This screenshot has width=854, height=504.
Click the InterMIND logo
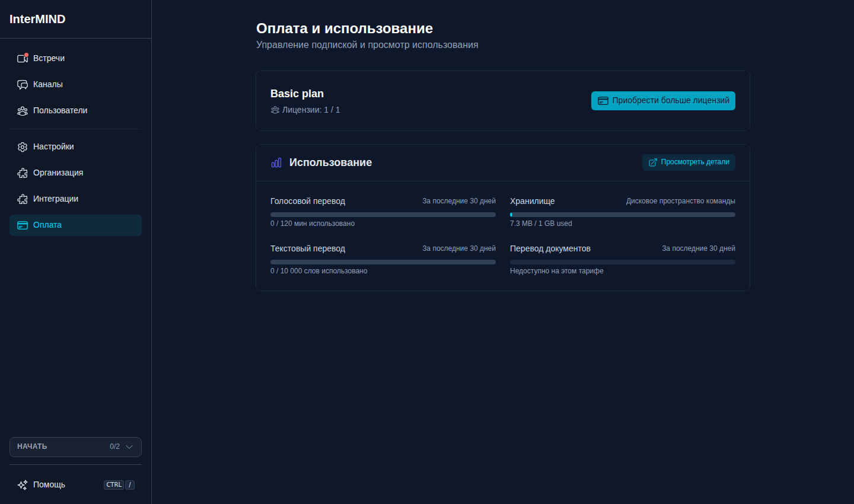pyautogui.click(x=37, y=19)
